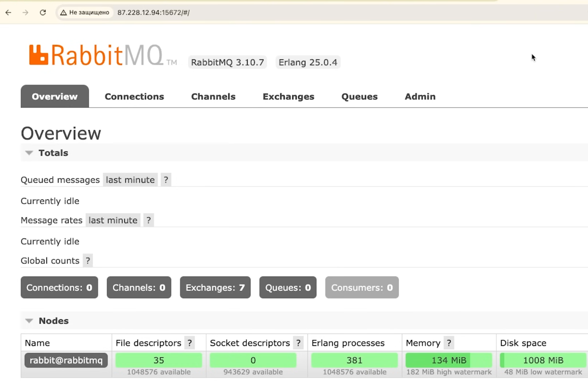Click the browser address bar URL

[x=153, y=13]
